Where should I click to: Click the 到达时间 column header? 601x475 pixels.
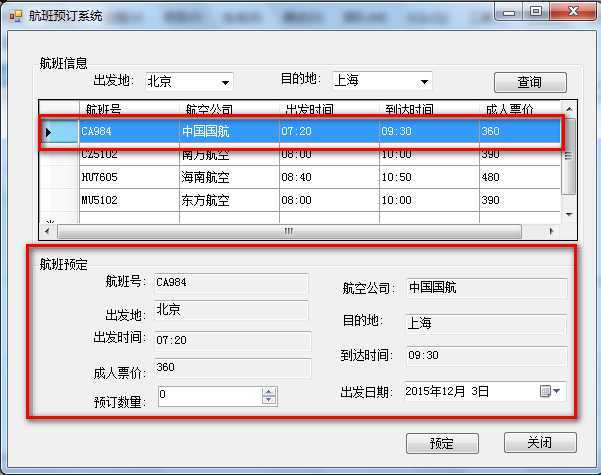[x=429, y=110]
